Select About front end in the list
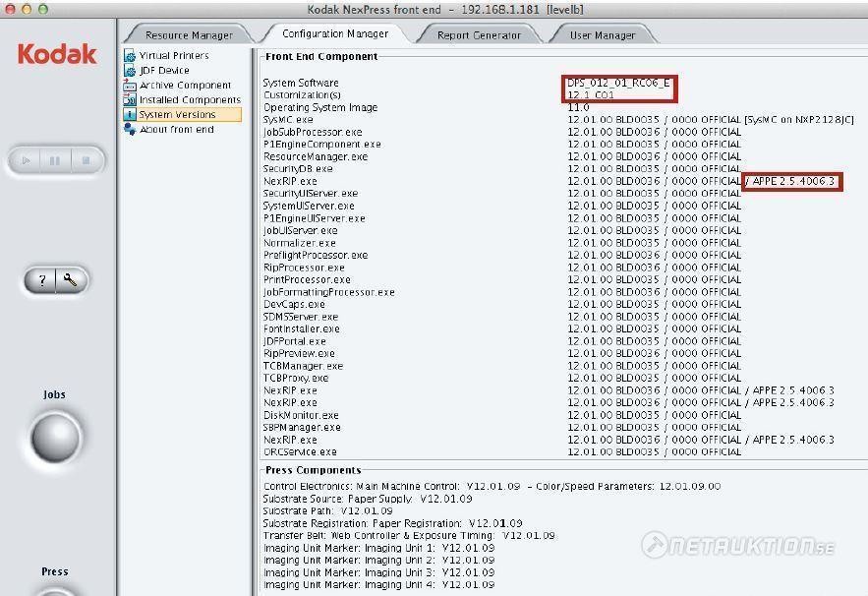Screen dimensions: 868x596 coord(177,129)
